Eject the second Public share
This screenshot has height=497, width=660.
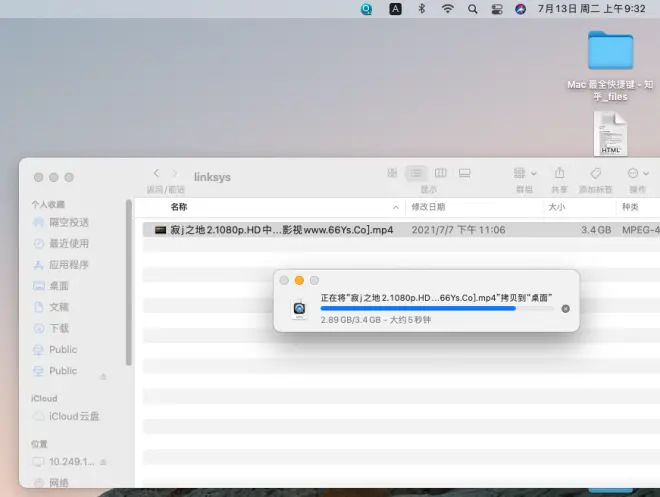(x=103, y=376)
